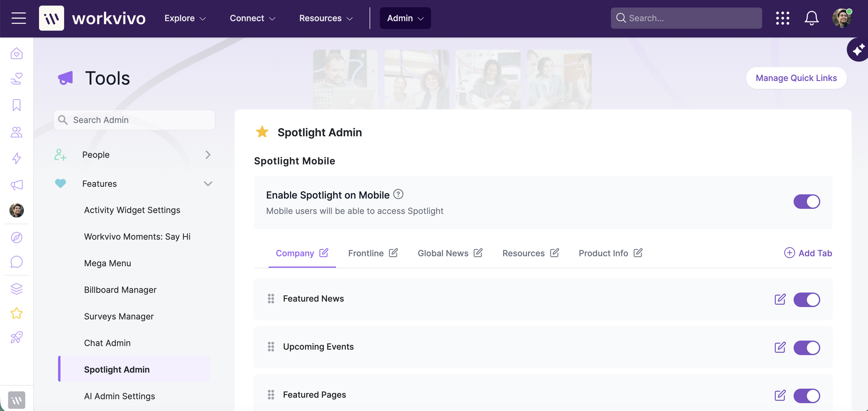Screen dimensions: 868x411
Task: Switch to the Product Info tab
Action: click(603, 253)
